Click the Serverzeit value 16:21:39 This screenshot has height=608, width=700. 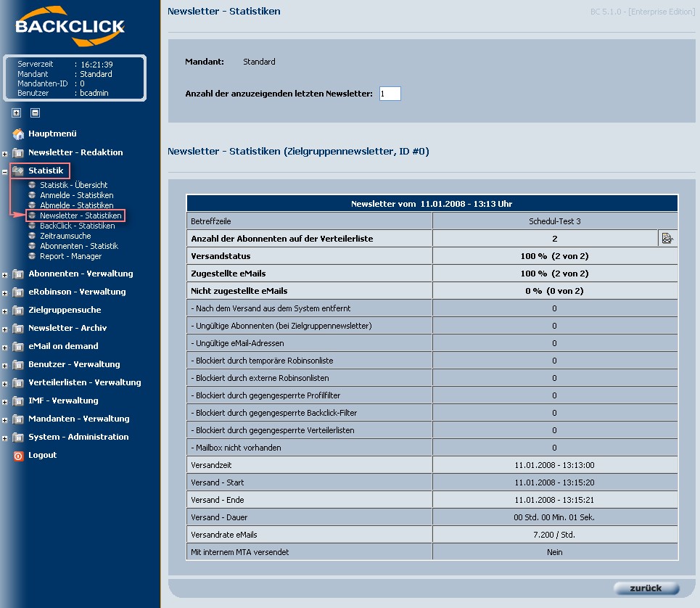(97, 65)
